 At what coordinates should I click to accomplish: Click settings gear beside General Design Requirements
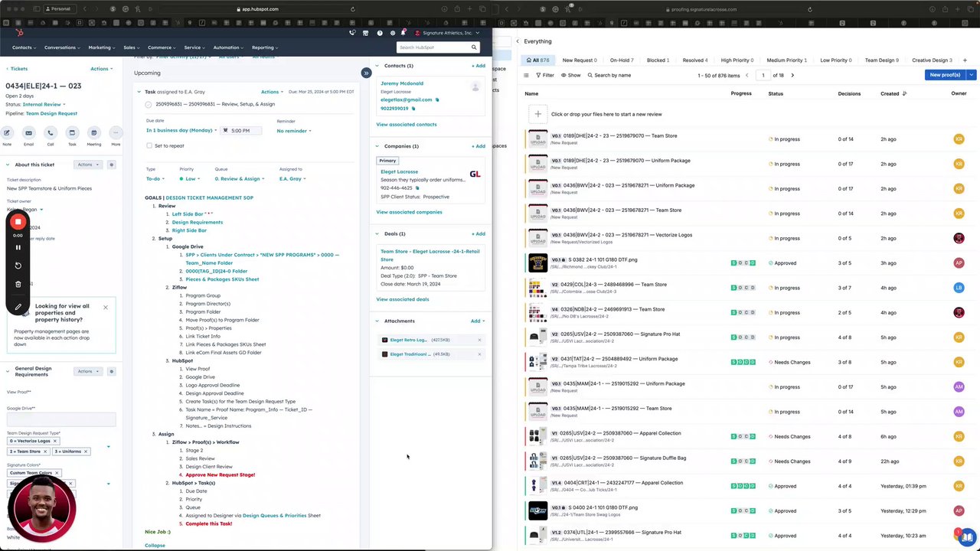coord(111,371)
